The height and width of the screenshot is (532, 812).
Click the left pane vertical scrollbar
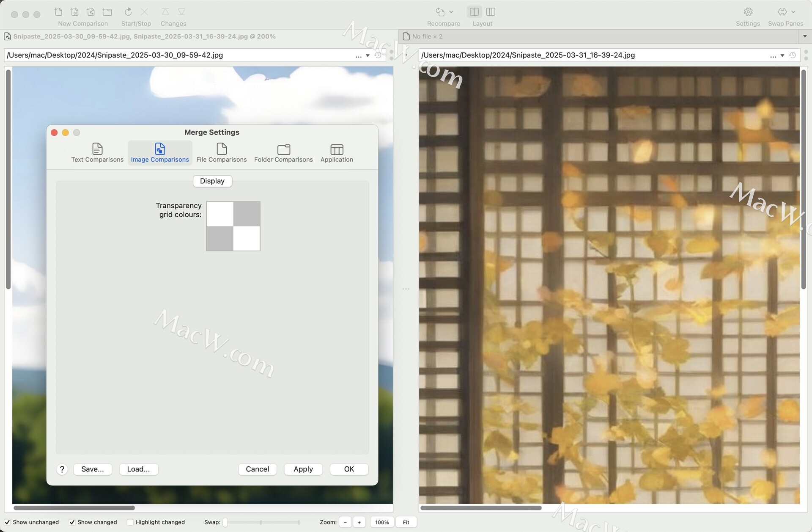point(8,179)
